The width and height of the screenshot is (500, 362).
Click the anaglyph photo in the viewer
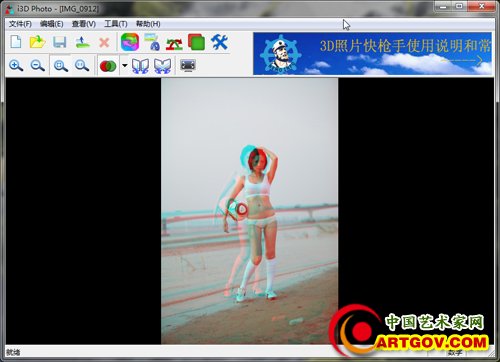coord(250,211)
